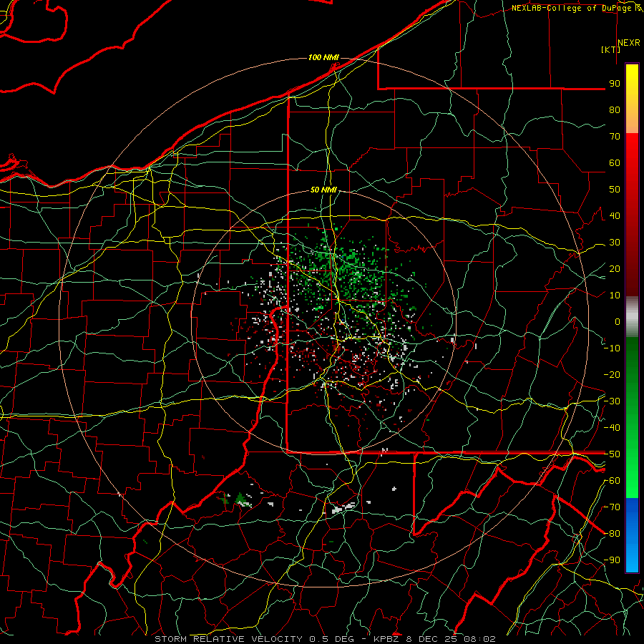The width and height of the screenshot is (644, 644).
Task: Click the 90 value on velocity scale
Action: coord(615,84)
